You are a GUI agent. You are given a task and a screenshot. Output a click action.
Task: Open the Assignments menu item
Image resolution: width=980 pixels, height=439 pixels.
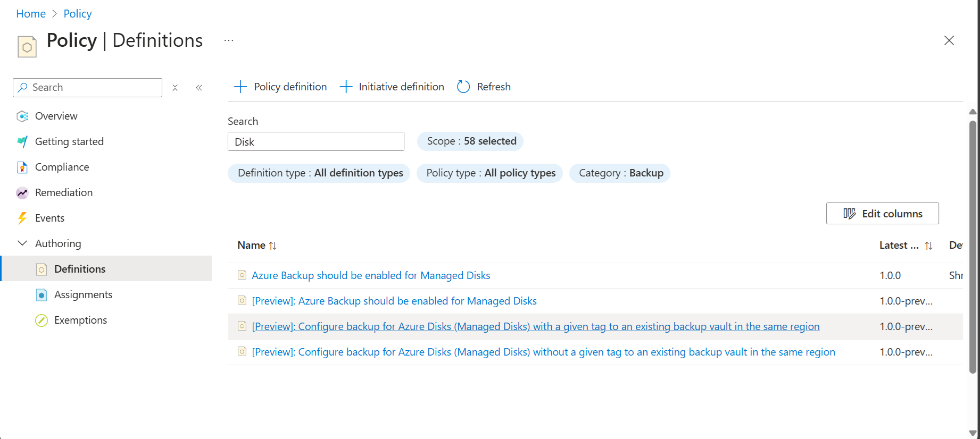point(83,294)
